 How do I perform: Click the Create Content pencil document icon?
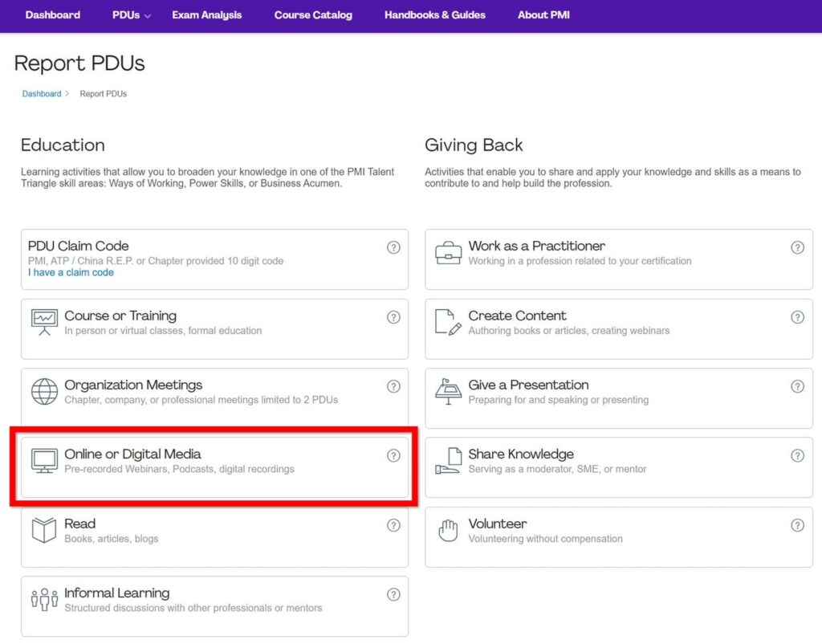(x=448, y=322)
